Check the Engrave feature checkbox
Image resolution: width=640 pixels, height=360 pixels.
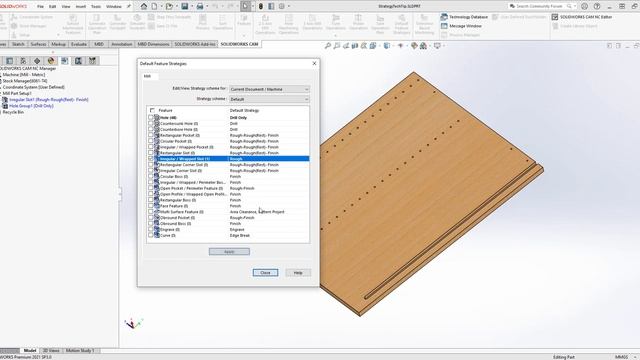coord(151,229)
